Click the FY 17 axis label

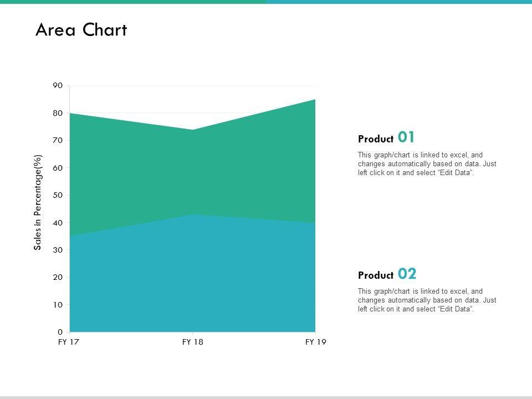pyautogui.click(x=68, y=342)
